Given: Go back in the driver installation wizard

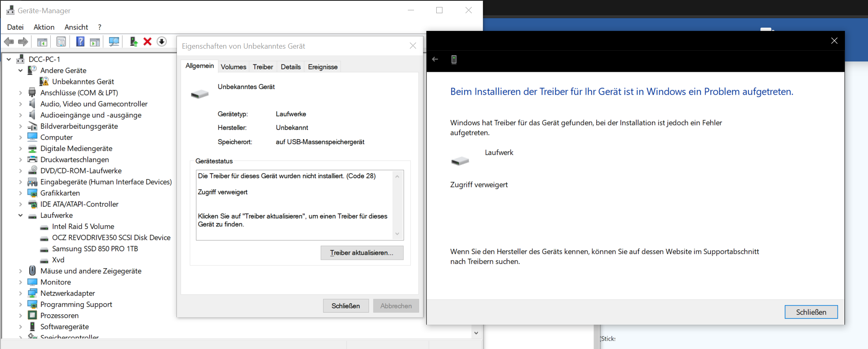Looking at the screenshot, I should click(435, 59).
